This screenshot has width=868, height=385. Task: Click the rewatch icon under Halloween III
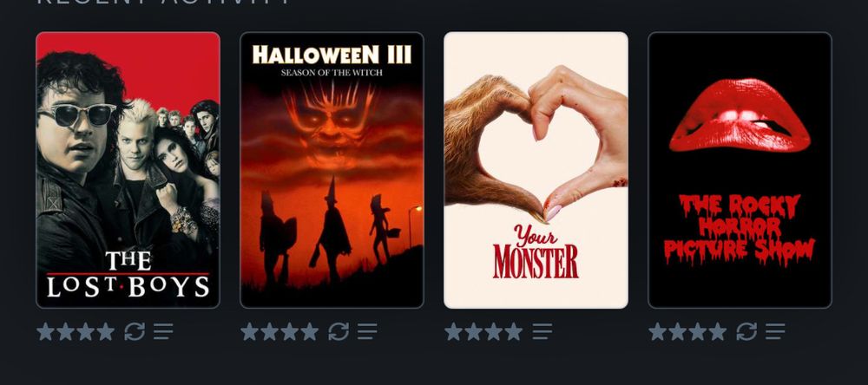coord(339,332)
